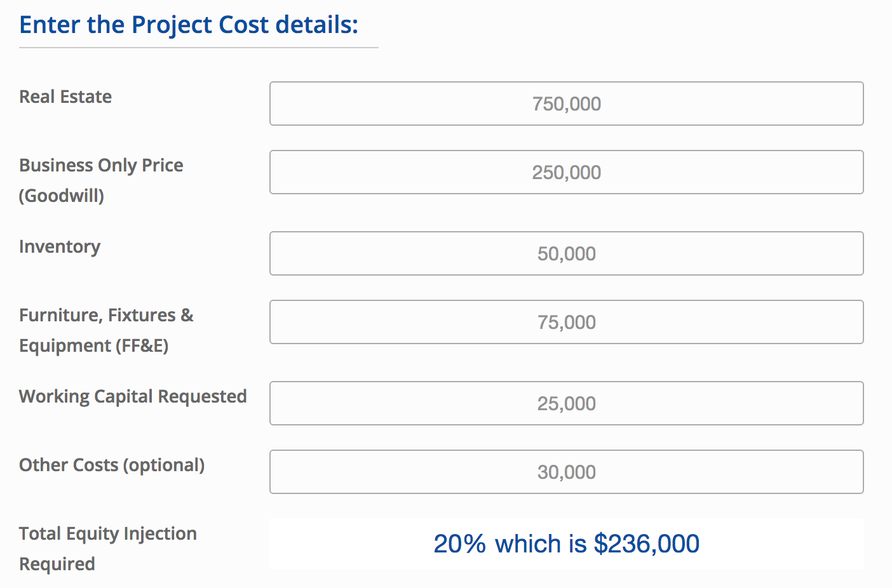This screenshot has height=588, width=892.
Task: Click the field showing 75,000
Action: click(566, 322)
